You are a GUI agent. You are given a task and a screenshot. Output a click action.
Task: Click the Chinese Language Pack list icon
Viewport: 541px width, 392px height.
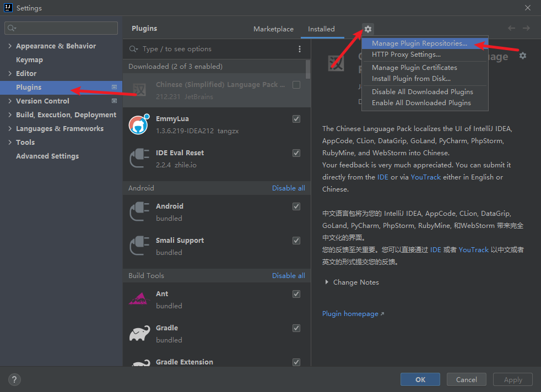click(139, 90)
